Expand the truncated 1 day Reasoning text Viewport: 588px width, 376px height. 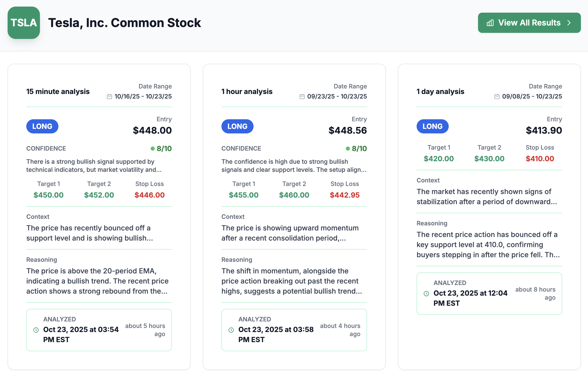(488, 245)
